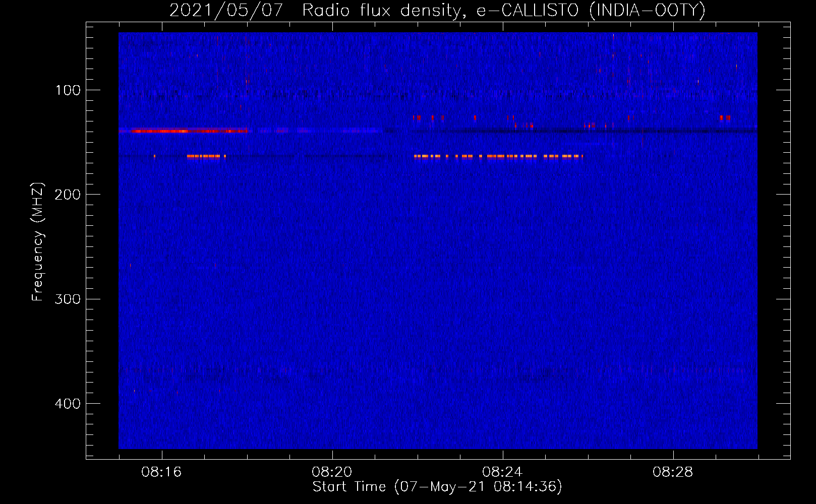Select the 300 MHz frequency tick label
Image resolution: width=816 pixels, height=504 pixels.
pos(68,299)
